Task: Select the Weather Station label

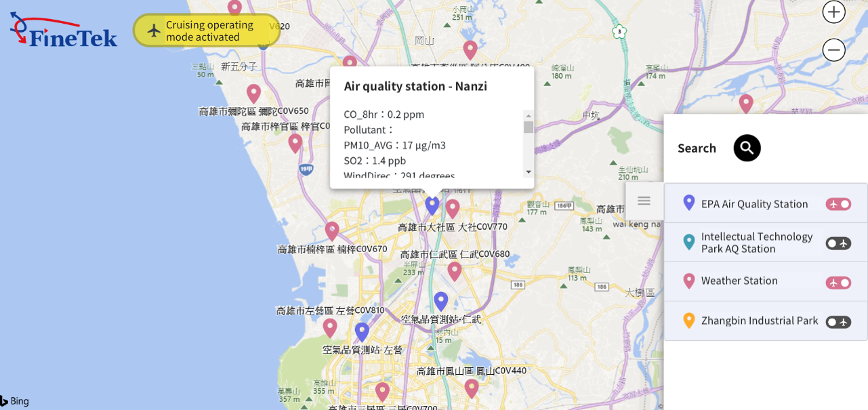Action: (x=739, y=281)
